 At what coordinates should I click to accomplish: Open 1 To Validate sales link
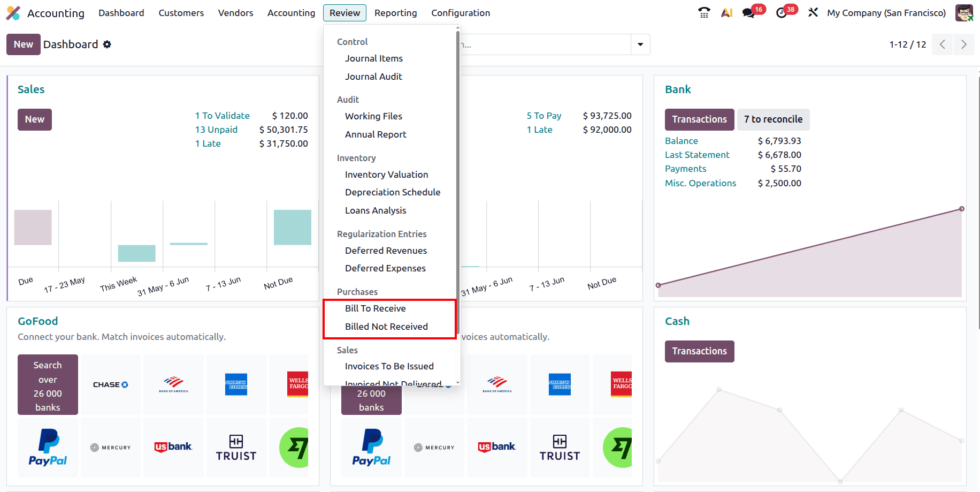(222, 116)
